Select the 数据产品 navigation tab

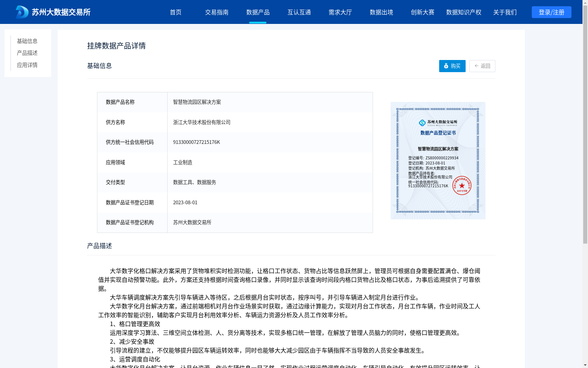[x=258, y=12]
